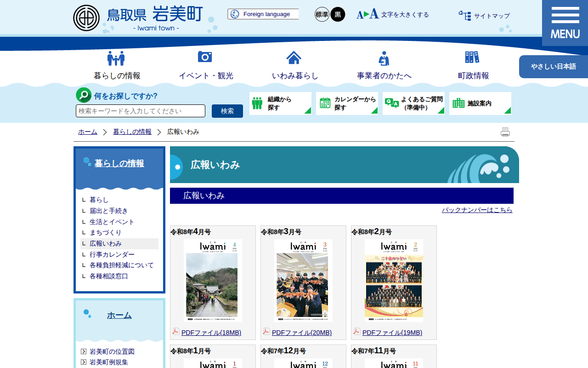Open 暮らしの情報 navigation menu
Image resolution: width=588 pixels, height=368 pixels.
pyautogui.click(x=117, y=75)
